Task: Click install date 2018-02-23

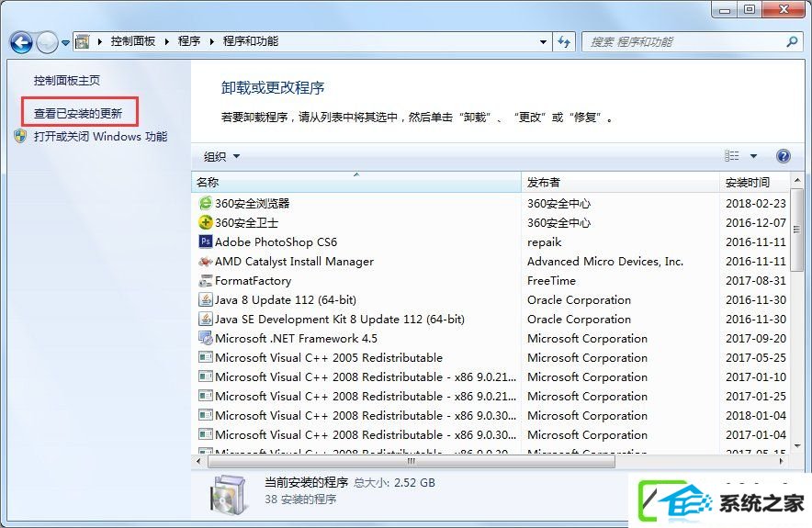Action: (x=756, y=204)
